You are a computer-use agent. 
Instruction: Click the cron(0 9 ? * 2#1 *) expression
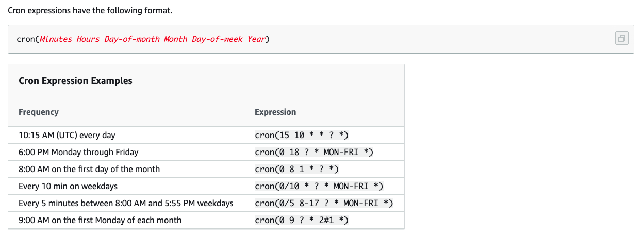tap(302, 221)
